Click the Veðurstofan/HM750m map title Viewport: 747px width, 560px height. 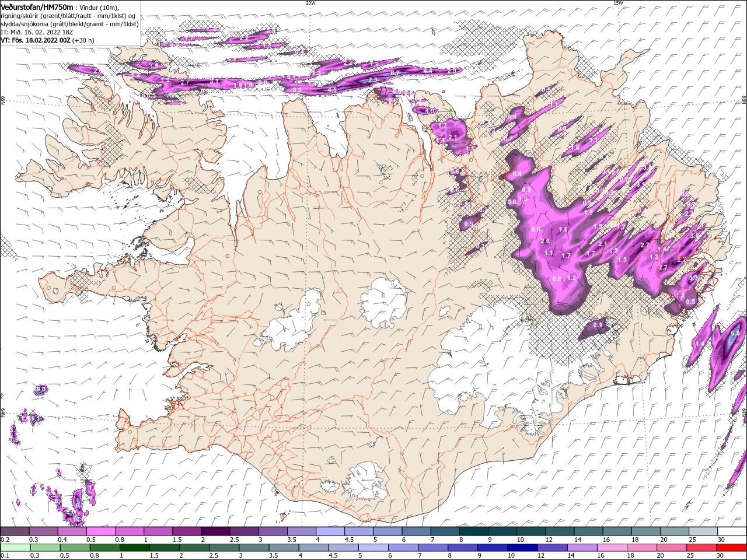[37, 6]
